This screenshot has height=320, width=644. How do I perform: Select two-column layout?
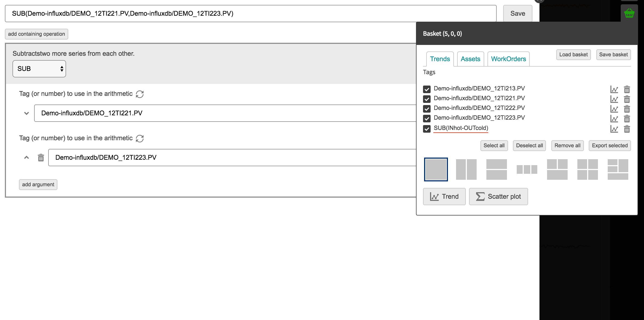click(x=466, y=169)
